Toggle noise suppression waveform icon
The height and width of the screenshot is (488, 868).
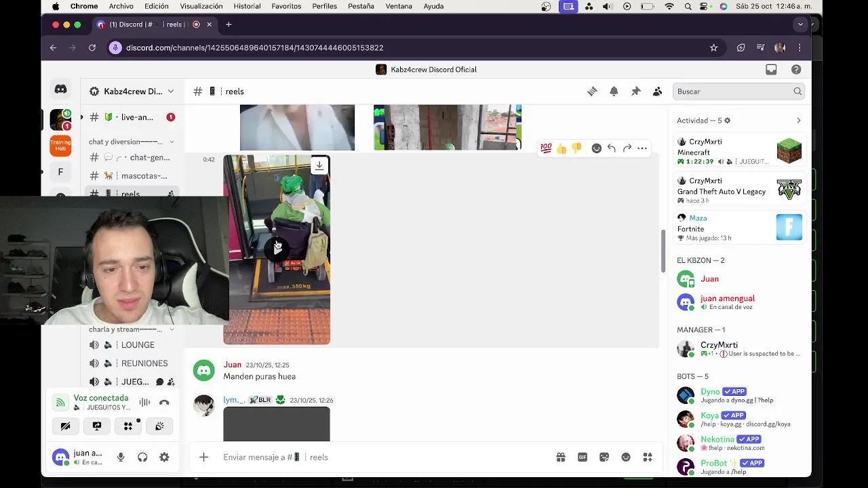[x=144, y=403]
